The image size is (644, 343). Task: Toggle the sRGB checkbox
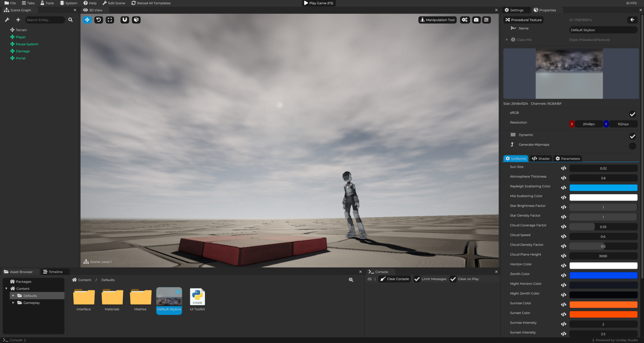click(632, 114)
